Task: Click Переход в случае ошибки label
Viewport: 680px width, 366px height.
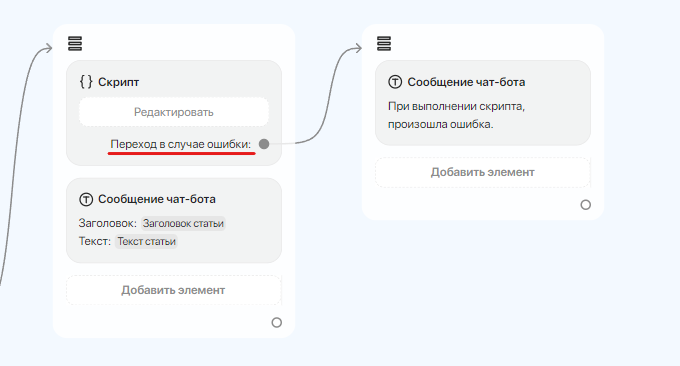Action: click(180, 144)
